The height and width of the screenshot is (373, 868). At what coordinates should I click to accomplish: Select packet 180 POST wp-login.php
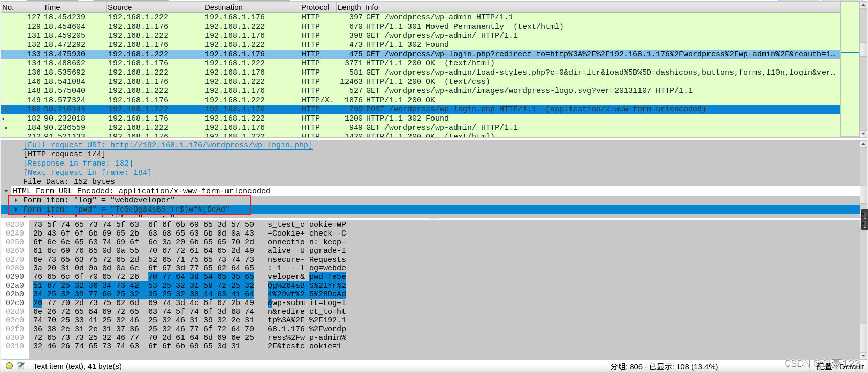(420, 109)
